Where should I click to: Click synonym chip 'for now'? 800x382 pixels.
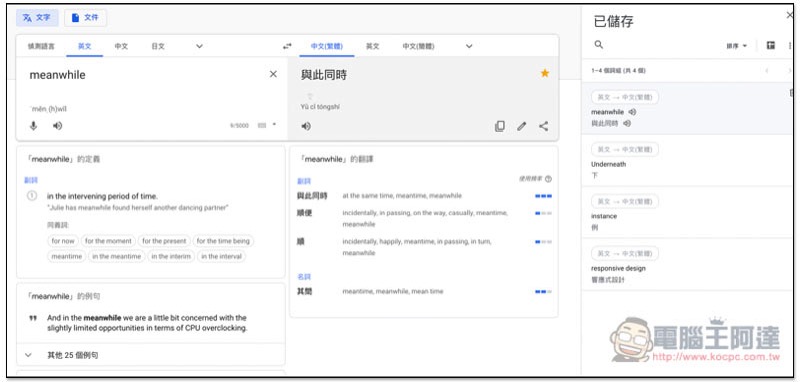point(63,241)
